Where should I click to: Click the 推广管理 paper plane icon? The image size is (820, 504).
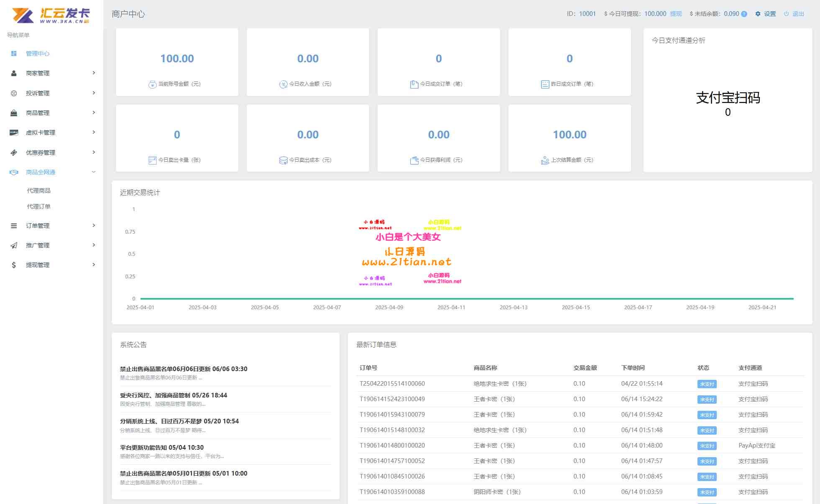[14, 245]
